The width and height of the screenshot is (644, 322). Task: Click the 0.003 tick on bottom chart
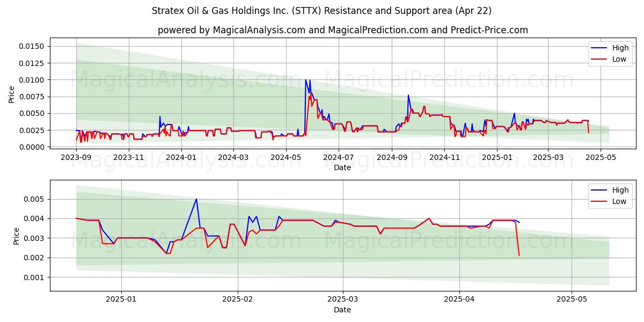34,238
